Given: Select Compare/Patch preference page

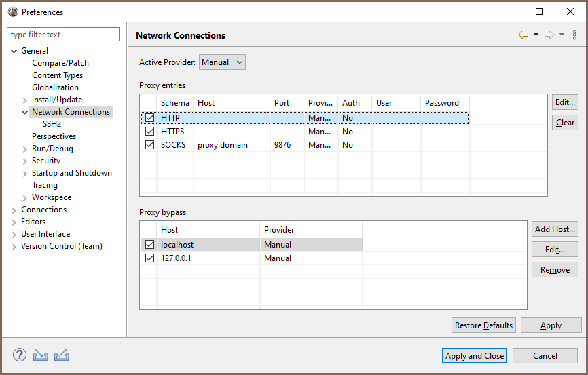Looking at the screenshot, I should tap(60, 63).
